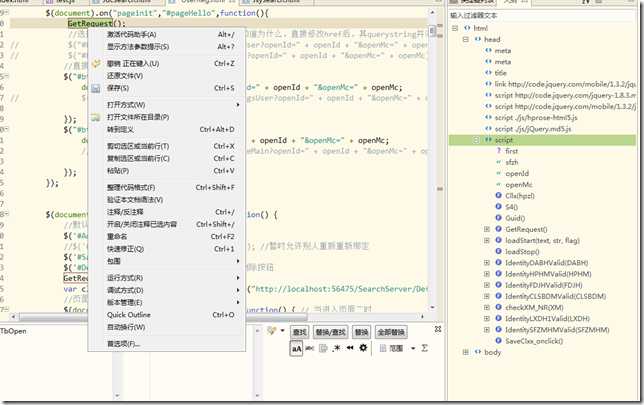Expand IdentityHPHMValid(HPHM) outline node
This screenshot has height=405, width=644.
pos(487,274)
